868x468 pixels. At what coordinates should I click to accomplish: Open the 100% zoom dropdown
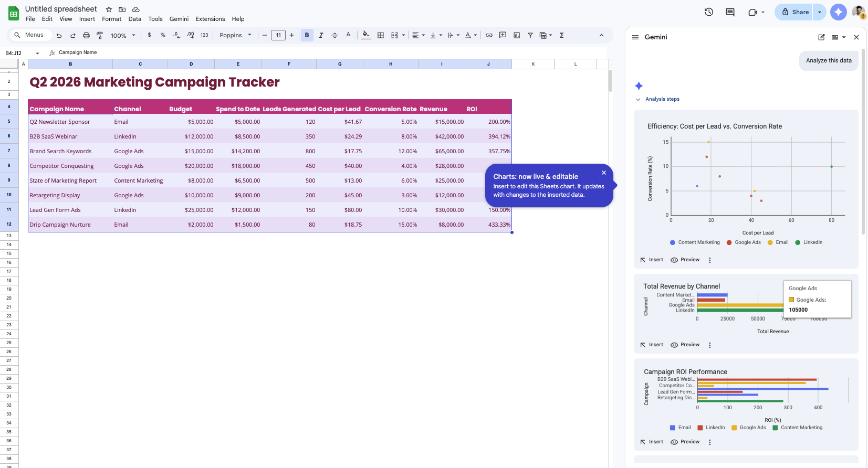pyautogui.click(x=123, y=35)
